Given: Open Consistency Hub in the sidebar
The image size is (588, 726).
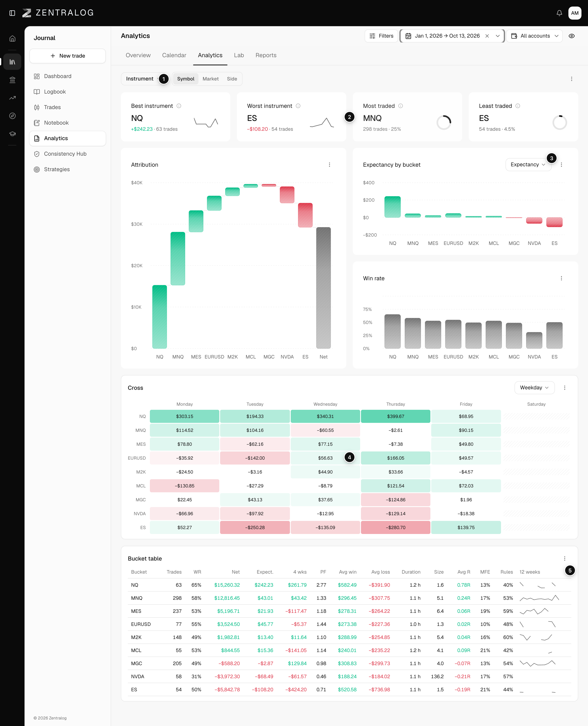Looking at the screenshot, I should coord(67,154).
